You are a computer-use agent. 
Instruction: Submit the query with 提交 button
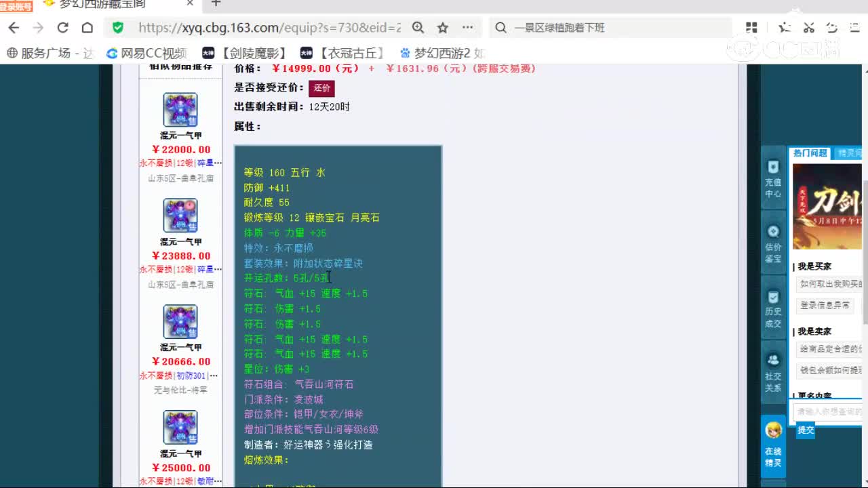806,430
